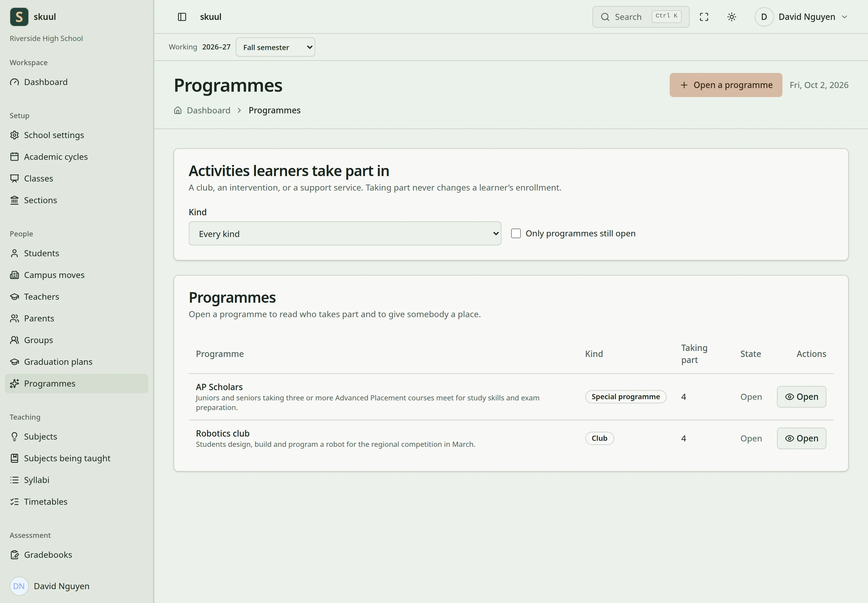Open the Sections page
The image size is (868, 603).
[77, 200]
